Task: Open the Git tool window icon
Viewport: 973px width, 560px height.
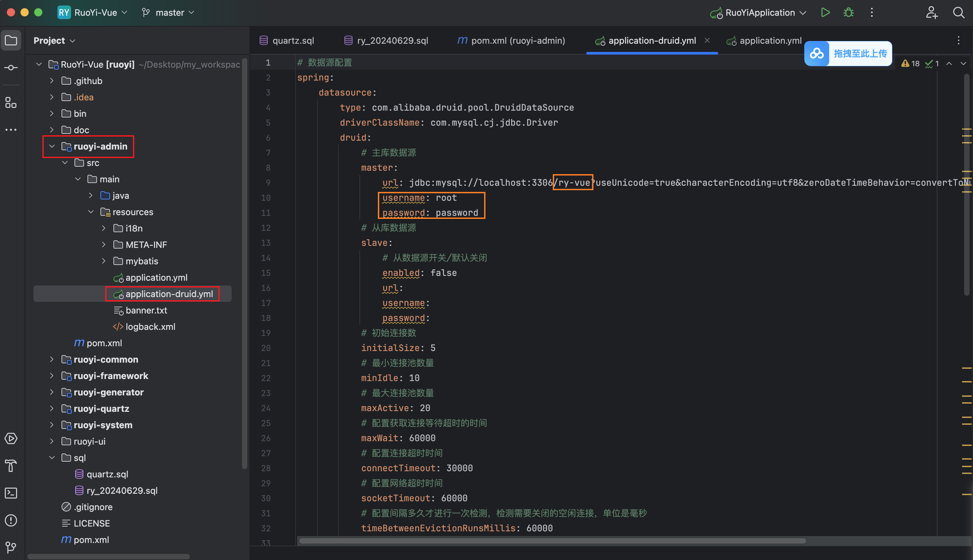Action: (11, 547)
